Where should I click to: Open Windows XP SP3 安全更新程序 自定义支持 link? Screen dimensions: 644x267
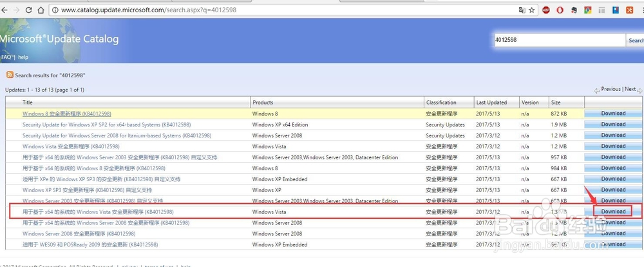click(x=87, y=190)
